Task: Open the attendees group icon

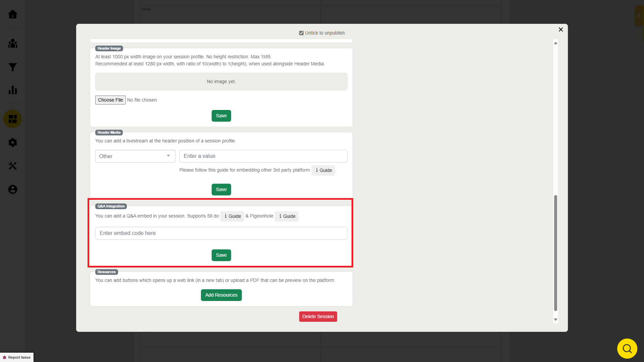Action: point(13,44)
